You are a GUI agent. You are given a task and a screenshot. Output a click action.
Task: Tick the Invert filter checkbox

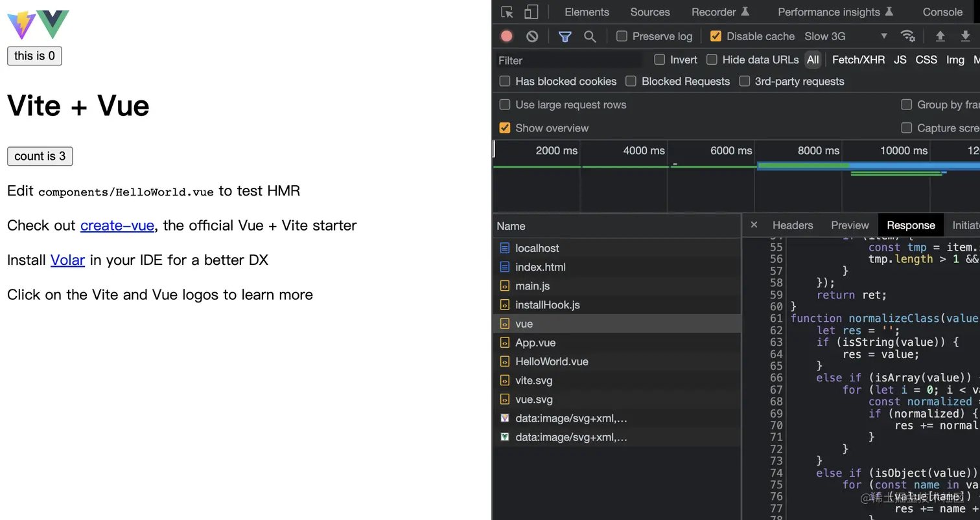pyautogui.click(x=660, y=60)
